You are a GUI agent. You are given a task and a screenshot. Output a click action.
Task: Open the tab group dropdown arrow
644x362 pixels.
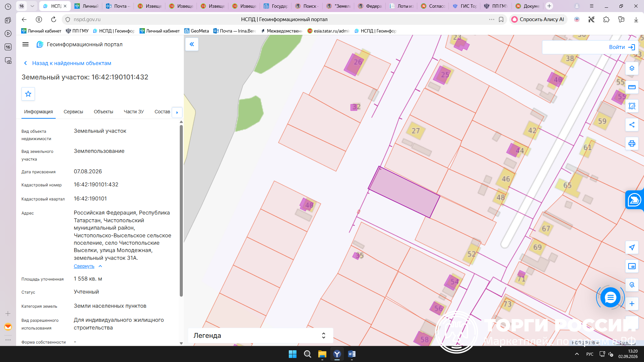32,6
